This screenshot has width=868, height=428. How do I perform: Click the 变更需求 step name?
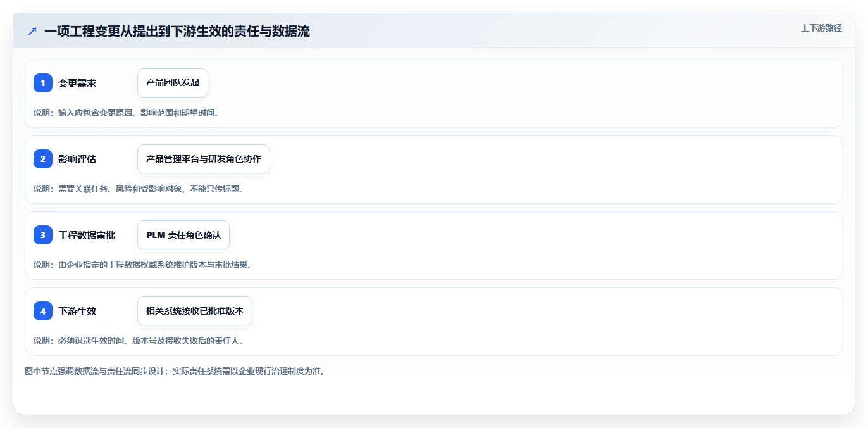[77, 83]
